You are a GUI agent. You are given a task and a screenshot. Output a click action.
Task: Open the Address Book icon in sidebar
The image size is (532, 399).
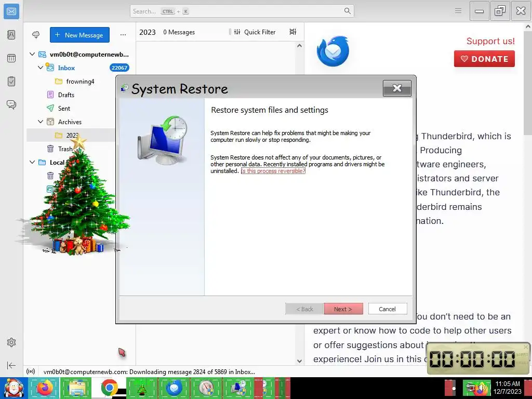pyautogui.click(x=11, y=35)
